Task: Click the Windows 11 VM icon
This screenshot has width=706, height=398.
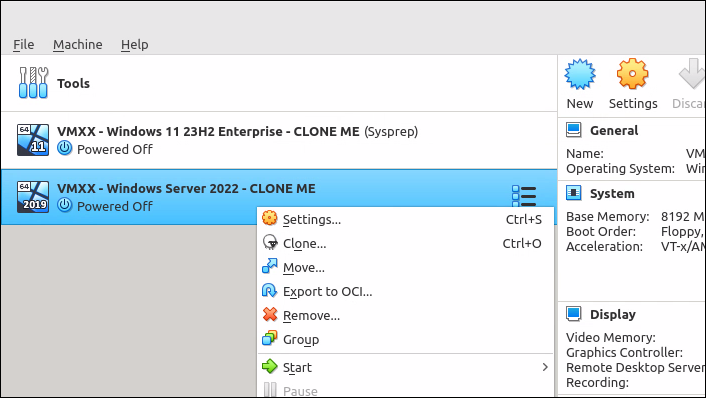Action: [x=33, y=140]
